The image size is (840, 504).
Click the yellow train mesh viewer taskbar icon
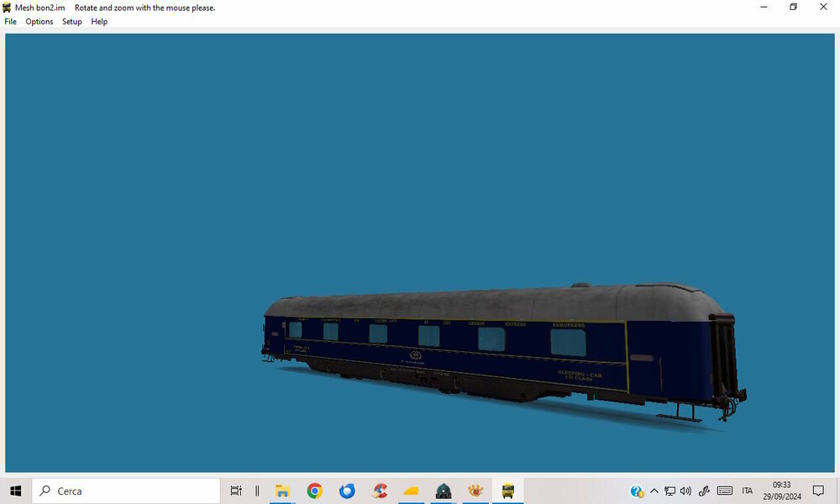(507, 491)
